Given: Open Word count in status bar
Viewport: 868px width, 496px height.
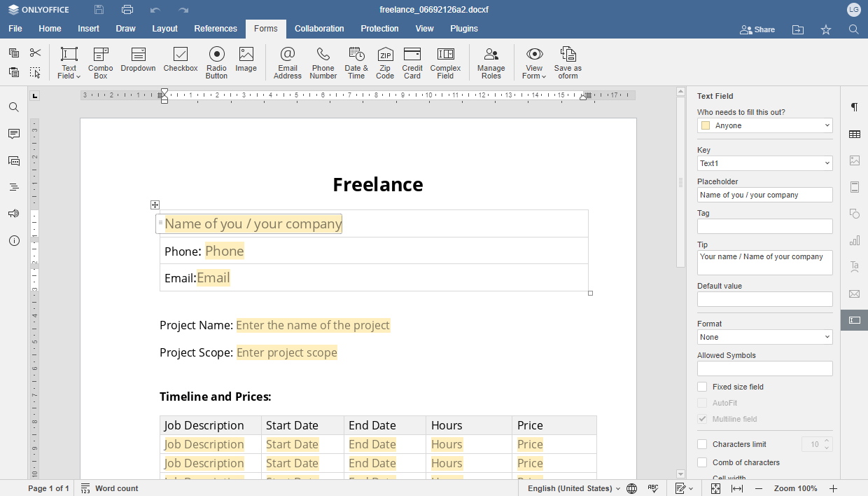Looking at the screenshot, I should [110, 488].
